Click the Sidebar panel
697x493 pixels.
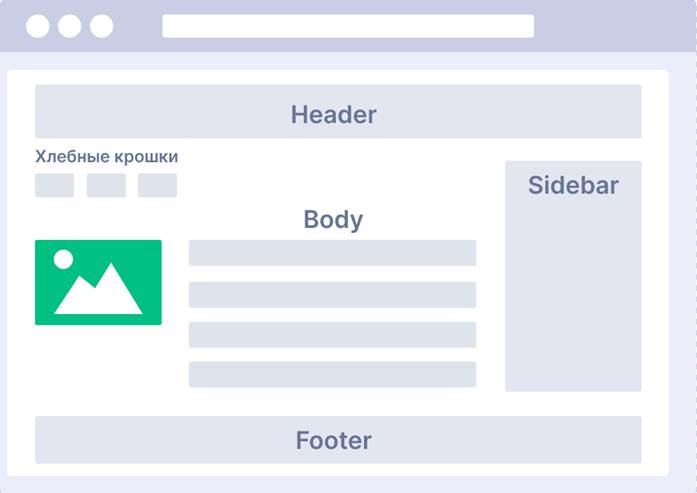pyautogui.click(x=573, y=276)
